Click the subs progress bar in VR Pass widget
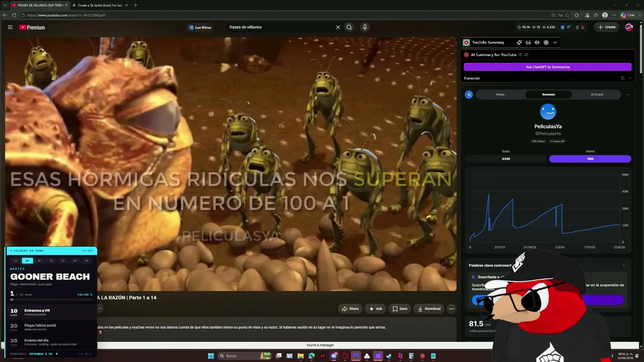Image resolution: width=644 pixels, height=362 pixels. (51, 300)
